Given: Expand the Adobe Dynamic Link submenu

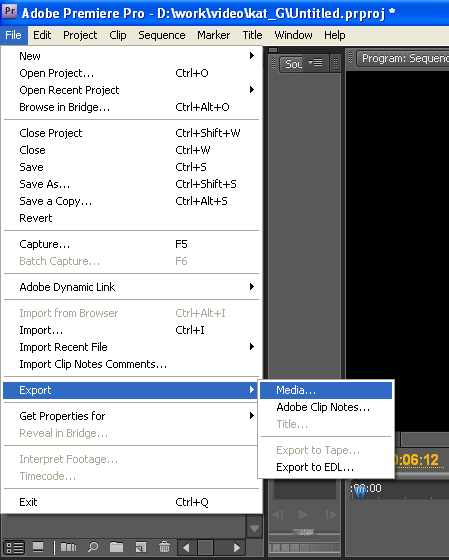Looking at the screenshot, I should pos(252,287).
